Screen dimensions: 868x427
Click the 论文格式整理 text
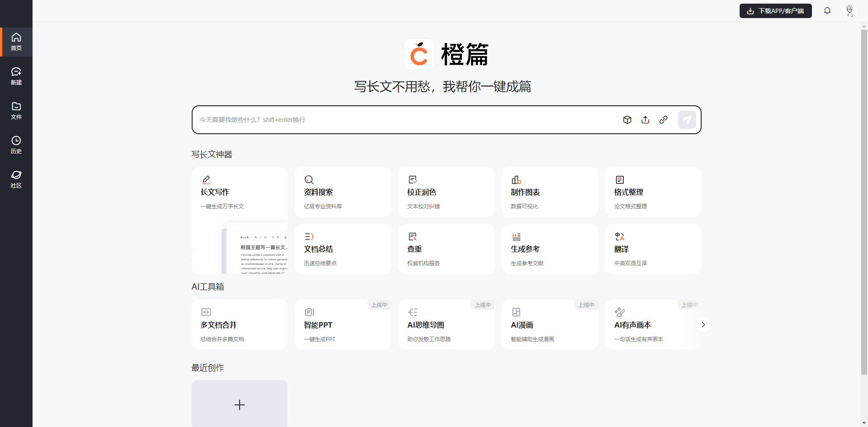[631, 206]
